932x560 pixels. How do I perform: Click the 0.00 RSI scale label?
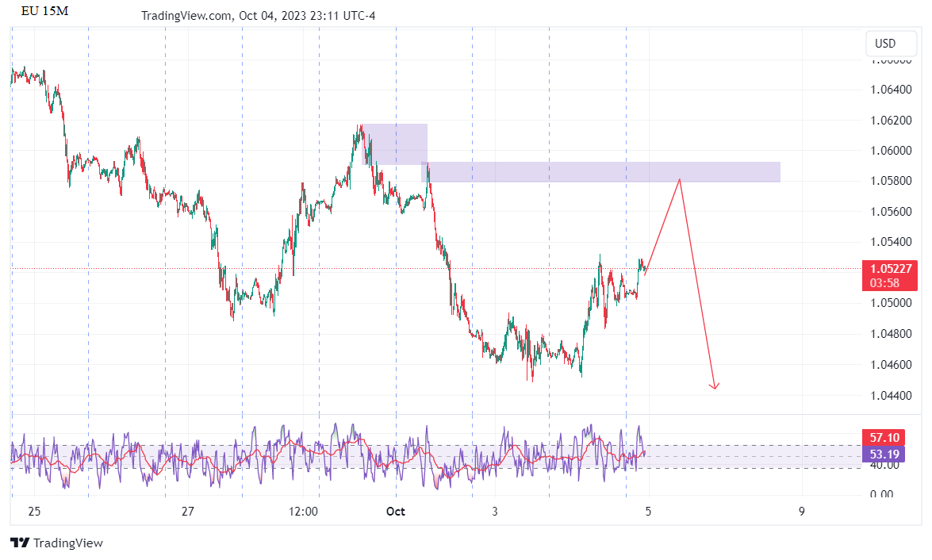[x=881, y=494]
